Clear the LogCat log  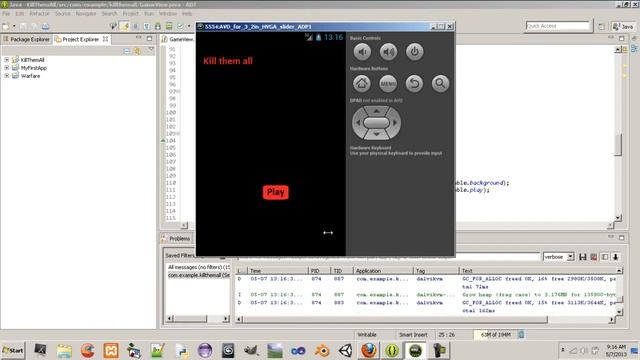[594, 257]
